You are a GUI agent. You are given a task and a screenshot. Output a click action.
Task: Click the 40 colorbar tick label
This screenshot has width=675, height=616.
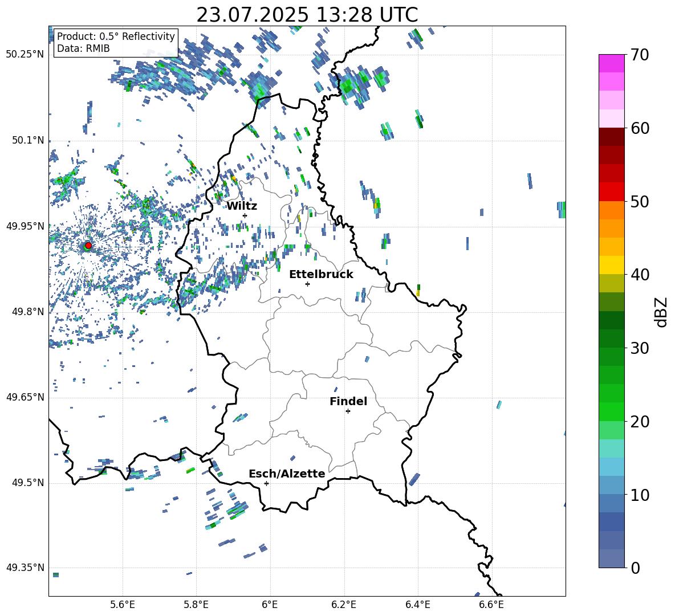pyautogui.click(x=640, y=275)
